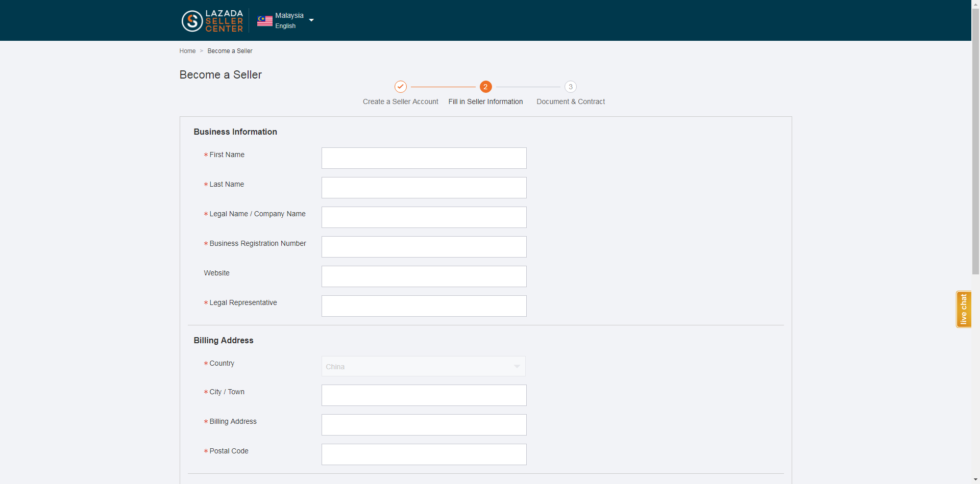Focus the First Name input field

pyautogui.click(x=424, y=158)
